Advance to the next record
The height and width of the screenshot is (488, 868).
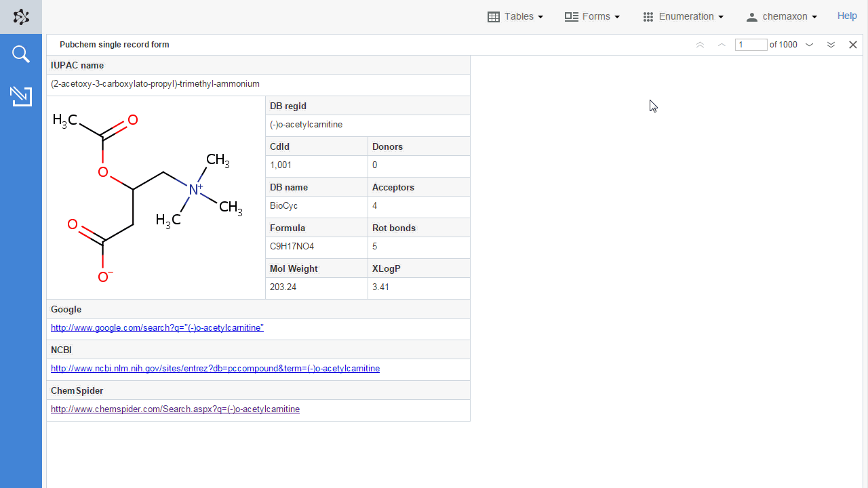click(x=809, y=45)
